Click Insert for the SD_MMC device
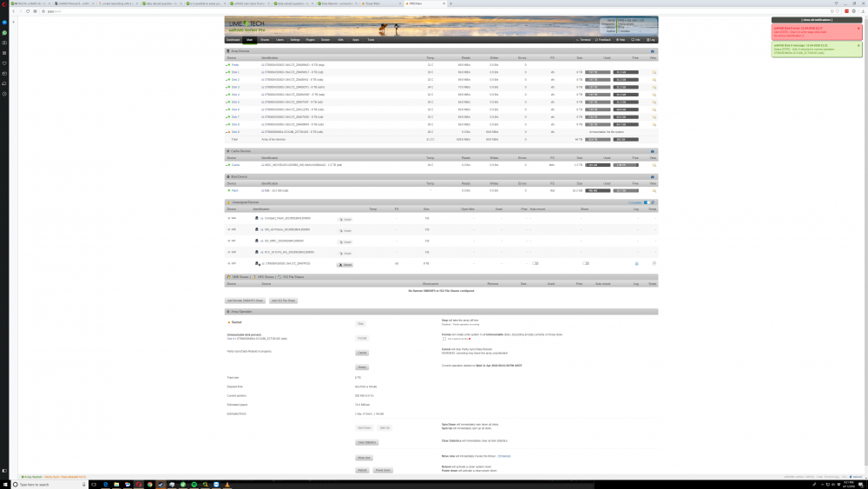868x489 pixels. pyautogui.click(x=345, y=242)
